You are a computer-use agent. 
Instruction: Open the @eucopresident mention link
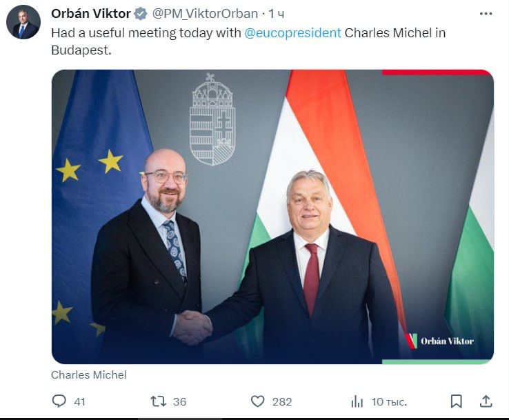click(x=292, y=32)
